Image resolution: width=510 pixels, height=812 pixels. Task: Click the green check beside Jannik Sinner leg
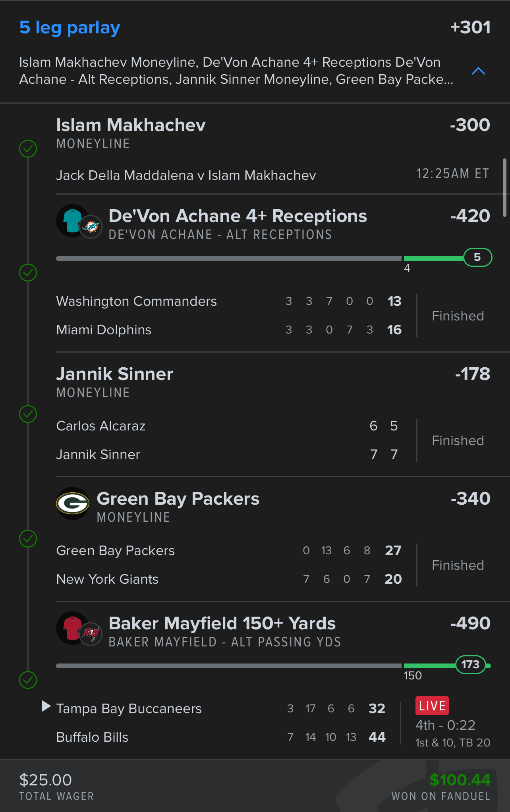[28, 414]
